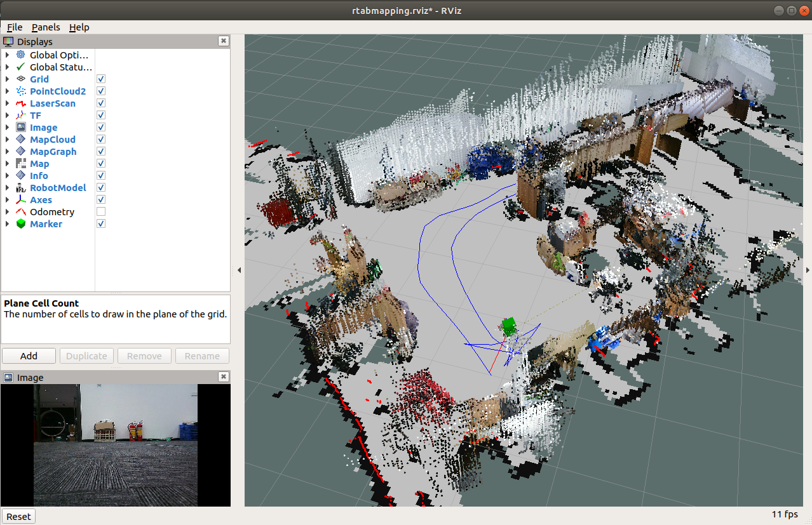The image size is (812, 525).
Task: Select the LaserScan display icon
Action: click(x=20, y=103)
